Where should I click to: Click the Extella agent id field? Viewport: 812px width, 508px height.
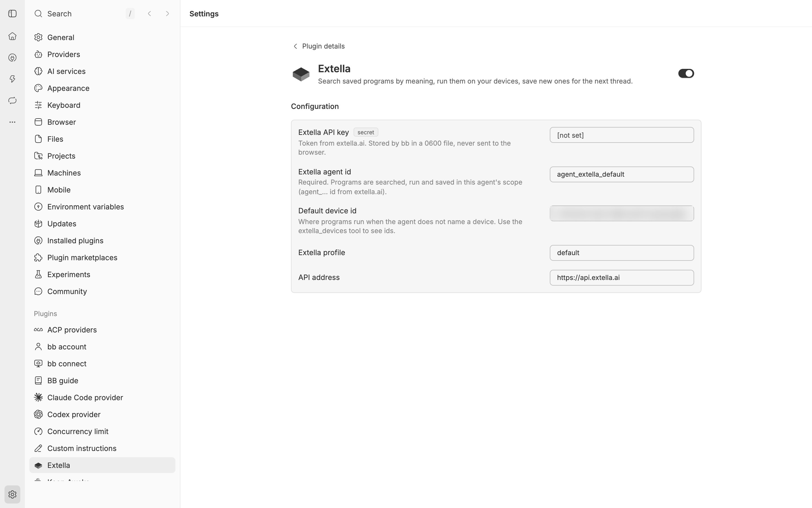coord(621,174)
